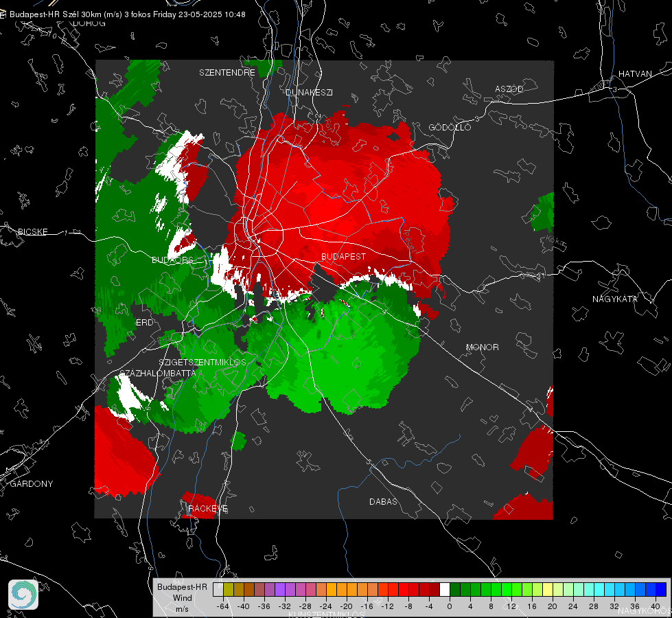Select the pale yellow legend swatch above 20

pyautogui.click(x=548, y=590)
